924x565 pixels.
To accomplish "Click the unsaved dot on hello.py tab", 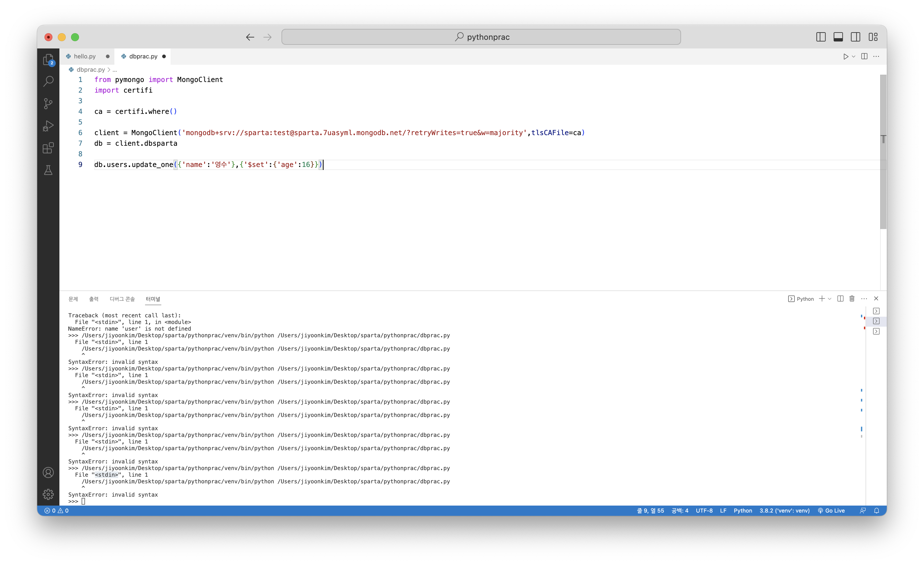I will tap(108, 56).
